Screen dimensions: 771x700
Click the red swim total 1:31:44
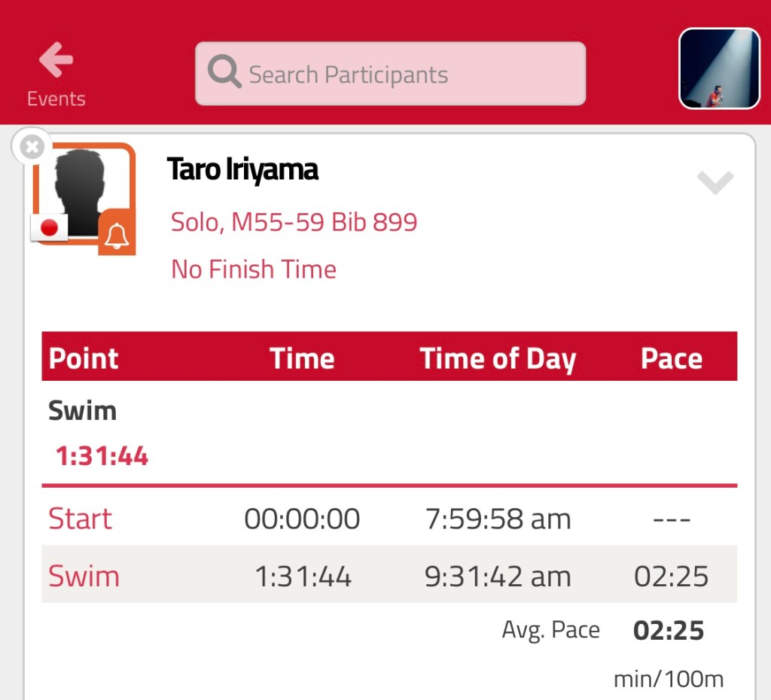(102, 456)
